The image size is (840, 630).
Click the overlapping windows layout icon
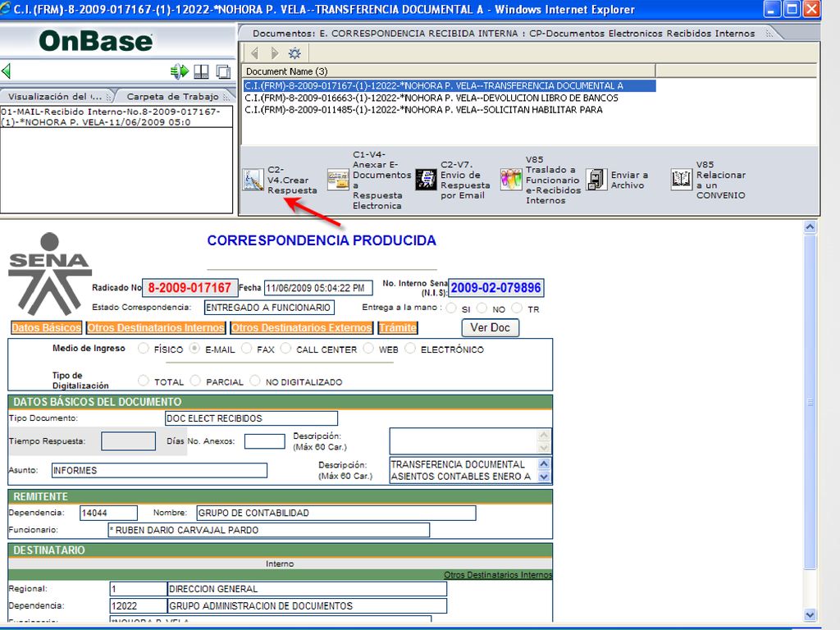pos(223,71)
